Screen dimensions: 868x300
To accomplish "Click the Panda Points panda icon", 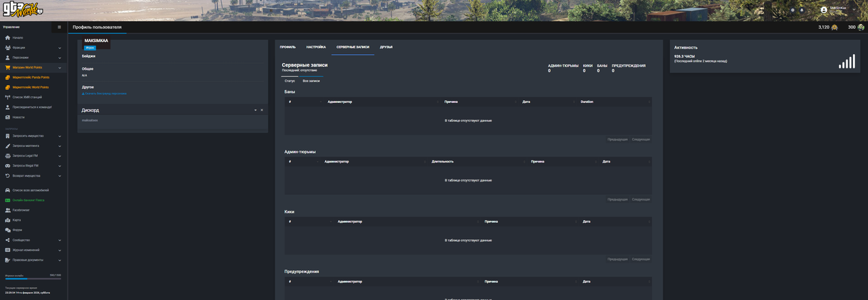I will pos(861,27).
